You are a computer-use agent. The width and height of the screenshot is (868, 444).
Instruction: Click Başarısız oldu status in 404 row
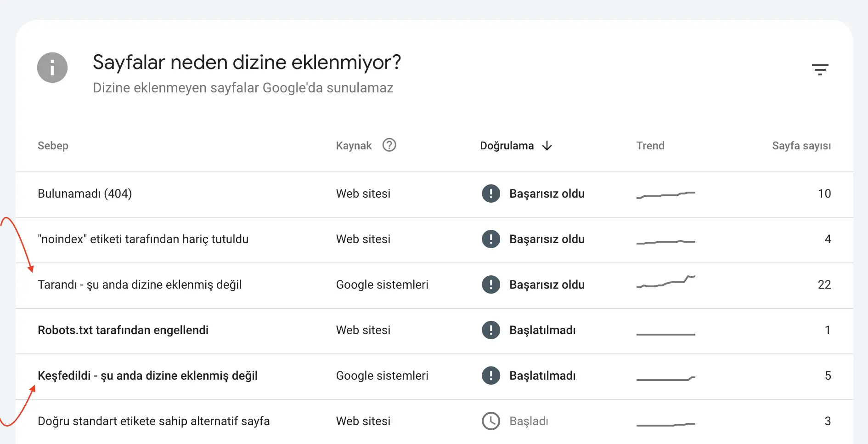tap(547, 194)
